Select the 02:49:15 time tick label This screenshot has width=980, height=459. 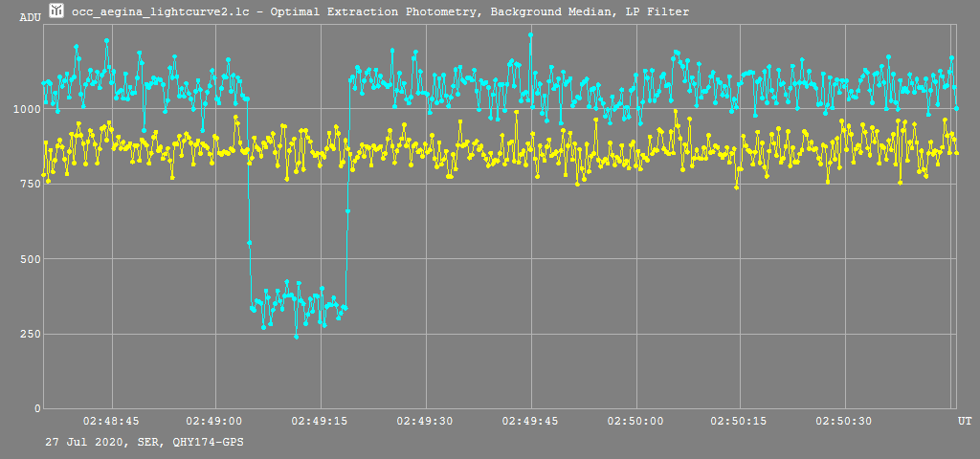point(322,421)
